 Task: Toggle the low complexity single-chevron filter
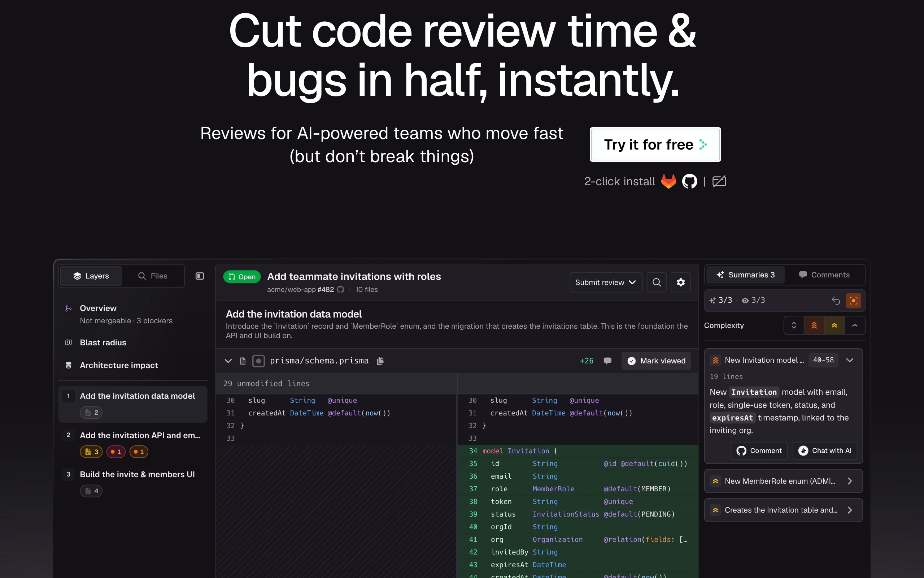pos(855,325)
